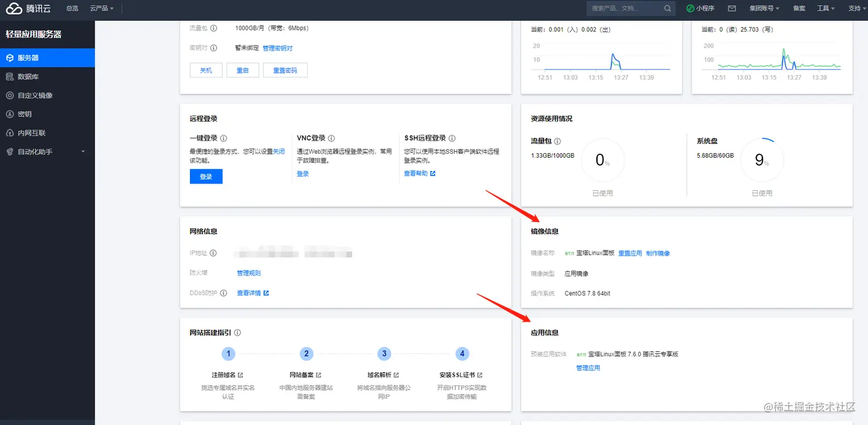Image resolution: width=868 pixels, height=425 pixels.
Task: Click 重置应用 link
Action: click(630, 254)
